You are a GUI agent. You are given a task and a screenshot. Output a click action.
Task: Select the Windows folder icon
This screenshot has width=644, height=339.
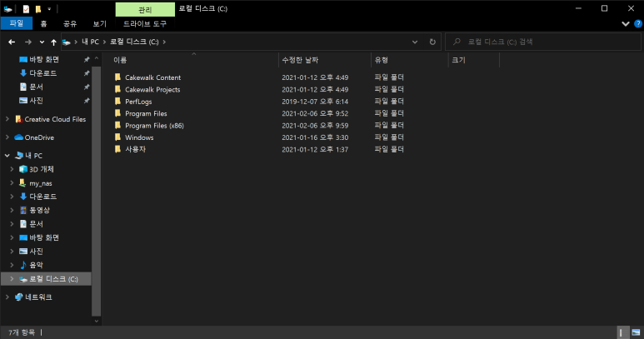(117, 137)
